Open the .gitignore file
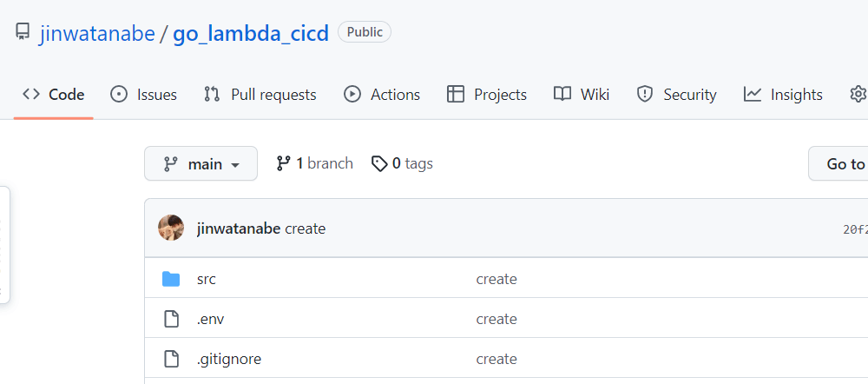Screen dimensions: 868x384 pyautogui.click(x=228, y=359)
